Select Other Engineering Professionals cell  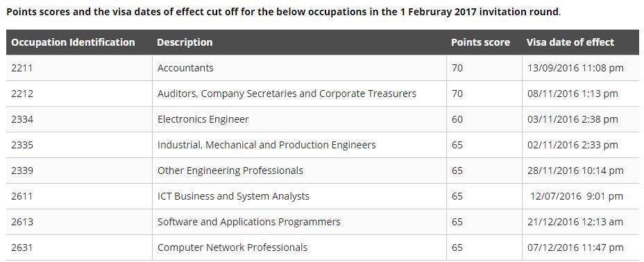click(x=299, y=171)
